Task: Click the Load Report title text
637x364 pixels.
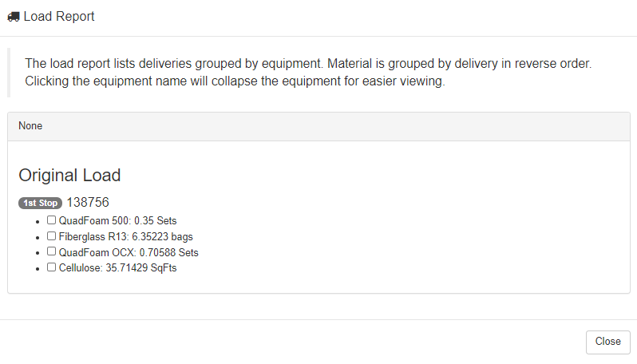Action: [59, 17]
